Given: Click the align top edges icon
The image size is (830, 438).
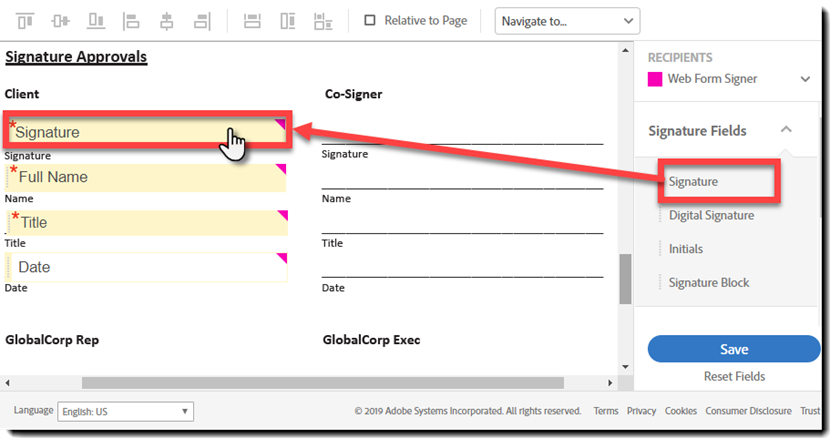Looking at the screenshot, I should pos(25,21).
